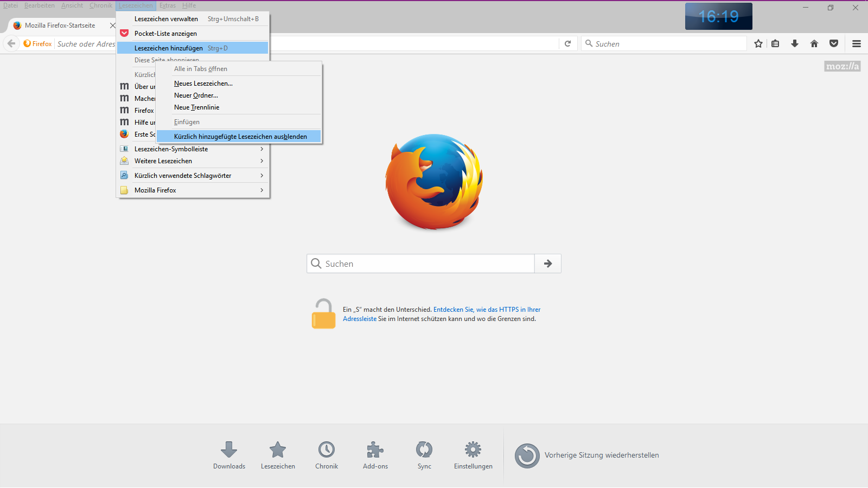Viewport: 868px width, 488px height.
Task: Click the Firefox identity icon in address bar
Action: 37,44
